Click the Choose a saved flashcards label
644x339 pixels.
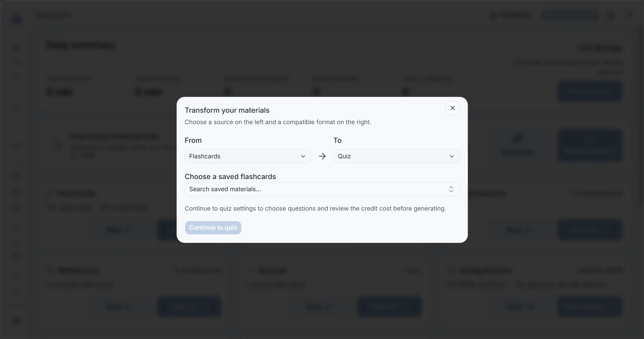(x=230, y=177)
